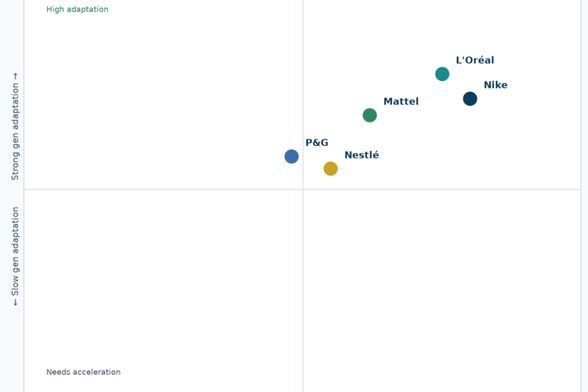Click the Mattel text label

click(401, 101)
